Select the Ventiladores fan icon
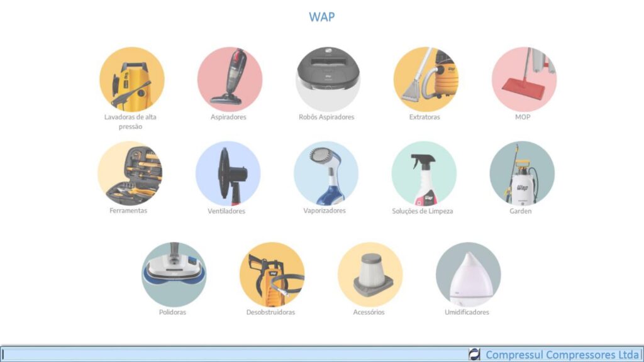Image resolution: width=644 pixels, height=362 pixels. pos(228,173)
